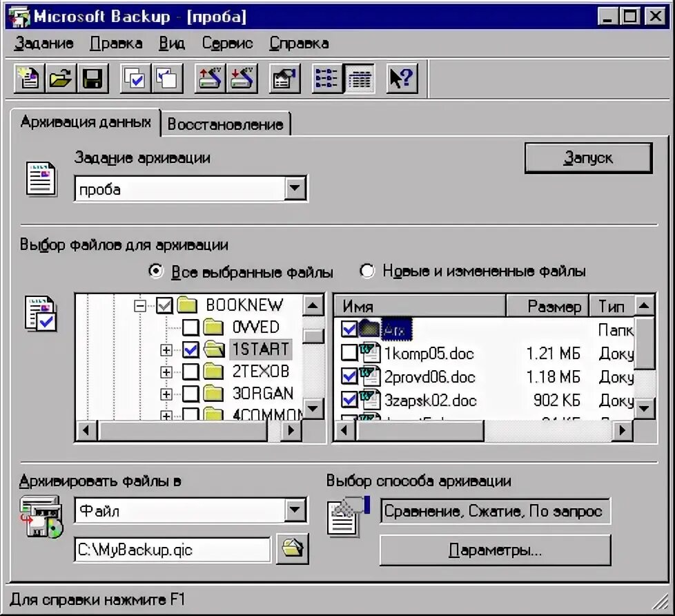Image resolution: width=675 pixels, height=616 pixels.
Task: Uncheck the 2provd06.doc checkbox
Action: click(349, 376)
